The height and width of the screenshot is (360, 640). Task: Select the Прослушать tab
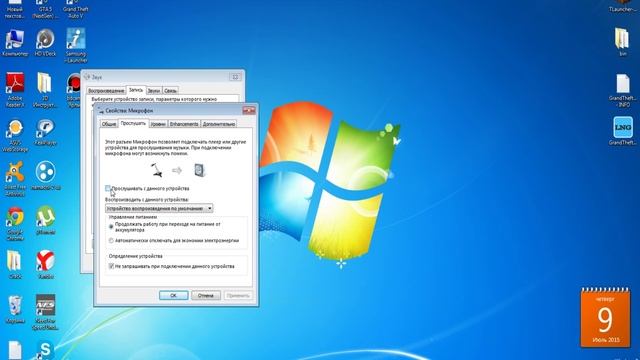point(133,123)
